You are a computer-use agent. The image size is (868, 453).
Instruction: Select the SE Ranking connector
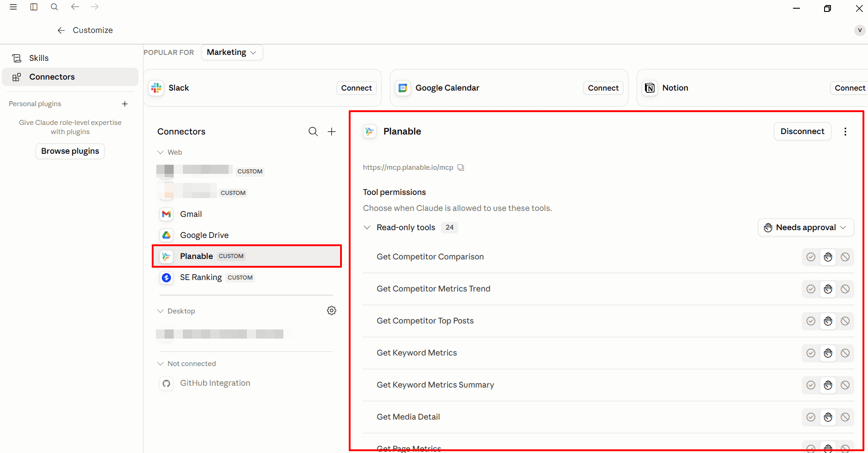coord(247,277)
